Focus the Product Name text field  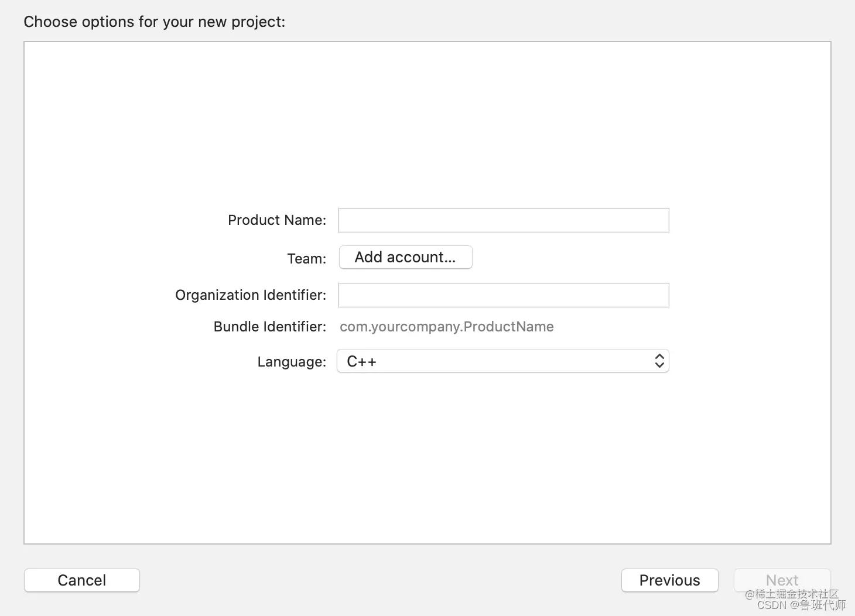tap(503, 220)
